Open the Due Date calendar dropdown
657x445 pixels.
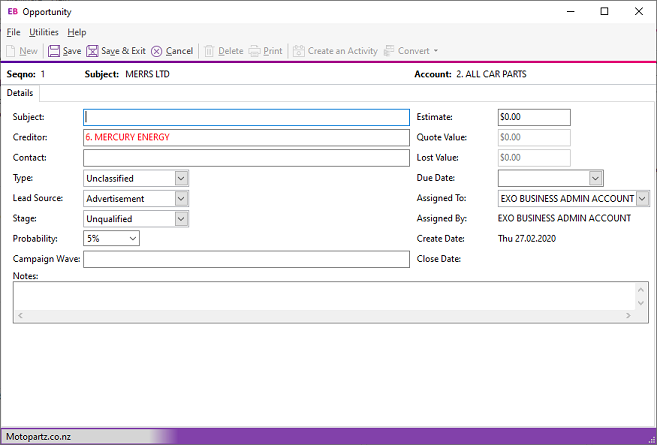[595, 178]
